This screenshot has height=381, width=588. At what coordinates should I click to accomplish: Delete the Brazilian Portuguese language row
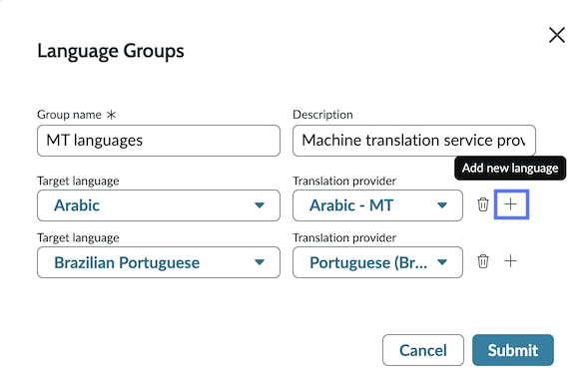click(482, 261)
